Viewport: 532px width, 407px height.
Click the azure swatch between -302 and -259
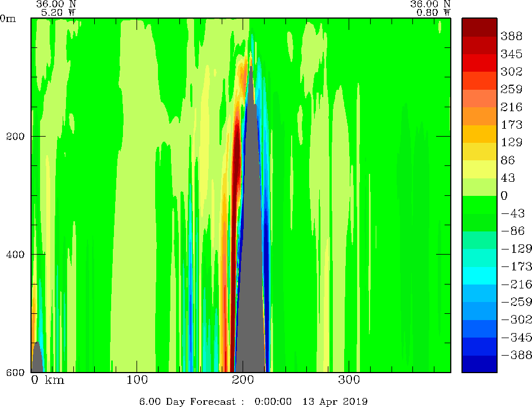480,310
